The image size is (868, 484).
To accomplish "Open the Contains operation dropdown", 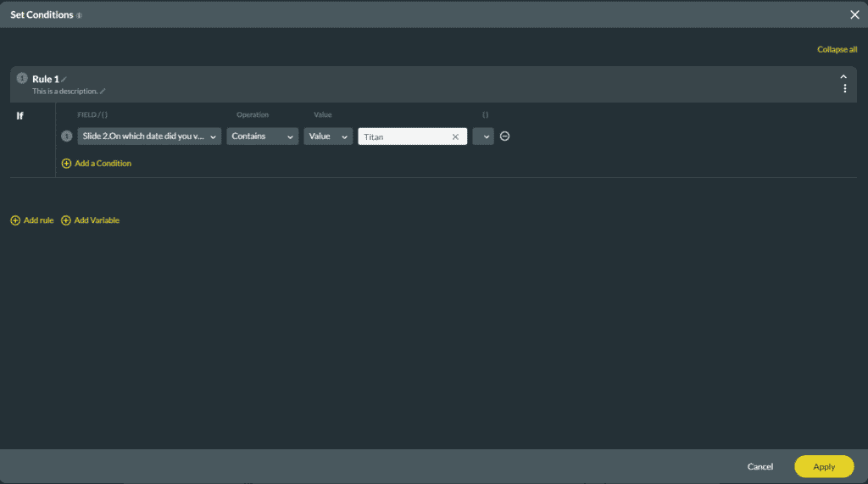I will coord(262,136).
